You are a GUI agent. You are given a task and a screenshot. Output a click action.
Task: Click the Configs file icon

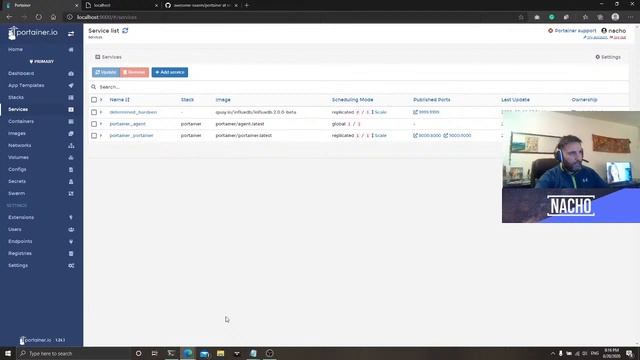(71, 169)
